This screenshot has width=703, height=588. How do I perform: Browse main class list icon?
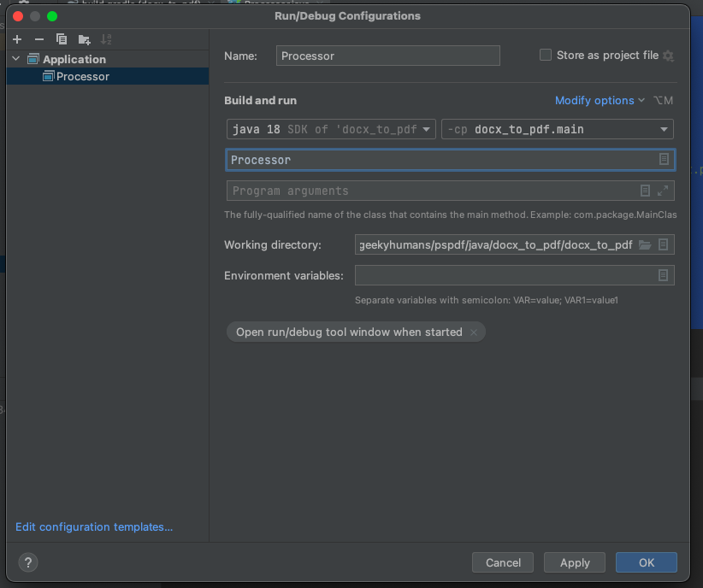664,159
